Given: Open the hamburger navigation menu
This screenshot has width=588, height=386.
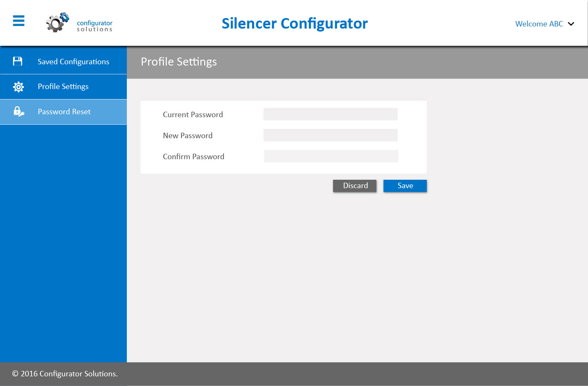Looking at the screenshot, I should coord(18,21).
